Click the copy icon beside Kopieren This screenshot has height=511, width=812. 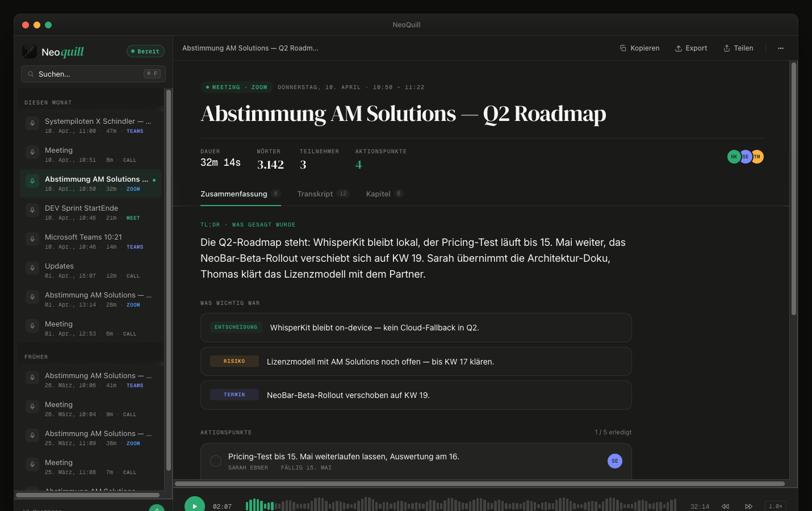pyautogui.click(x=623, y=48)
